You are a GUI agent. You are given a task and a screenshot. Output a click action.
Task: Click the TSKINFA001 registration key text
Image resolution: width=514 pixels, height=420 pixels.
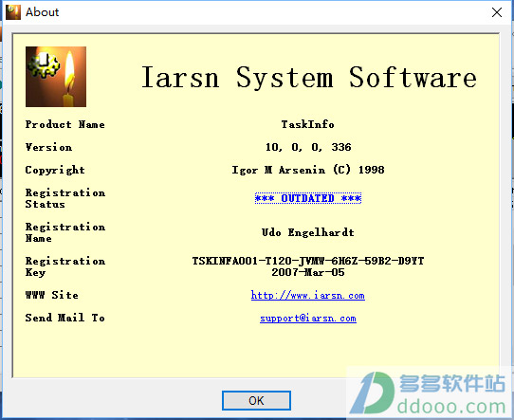[x=308, y=261]
